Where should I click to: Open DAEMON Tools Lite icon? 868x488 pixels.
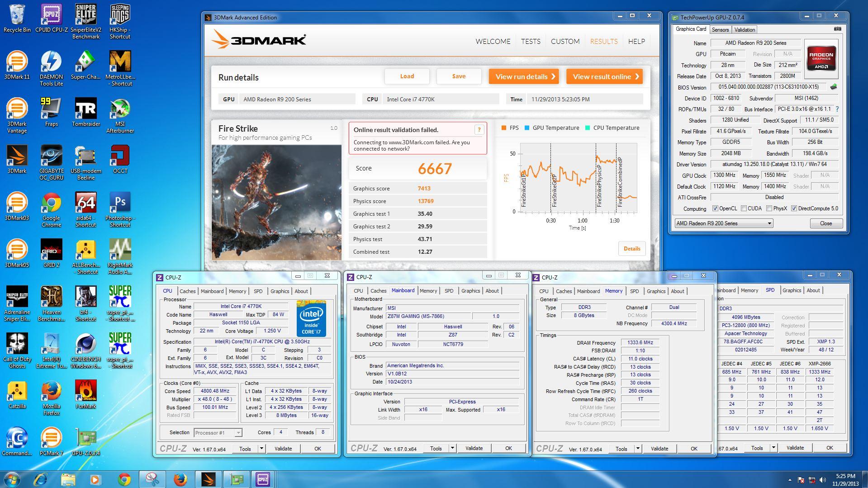pyautogui.click(x=51, y=68)
